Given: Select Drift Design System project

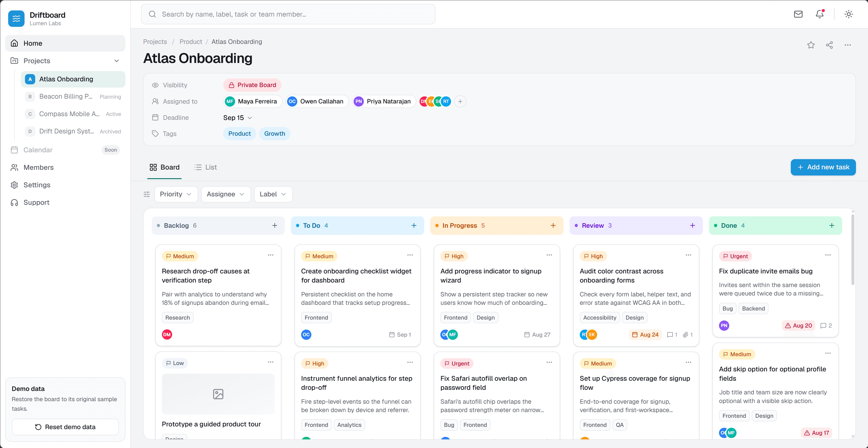Looking at the screenshot, I should (73, 131).
